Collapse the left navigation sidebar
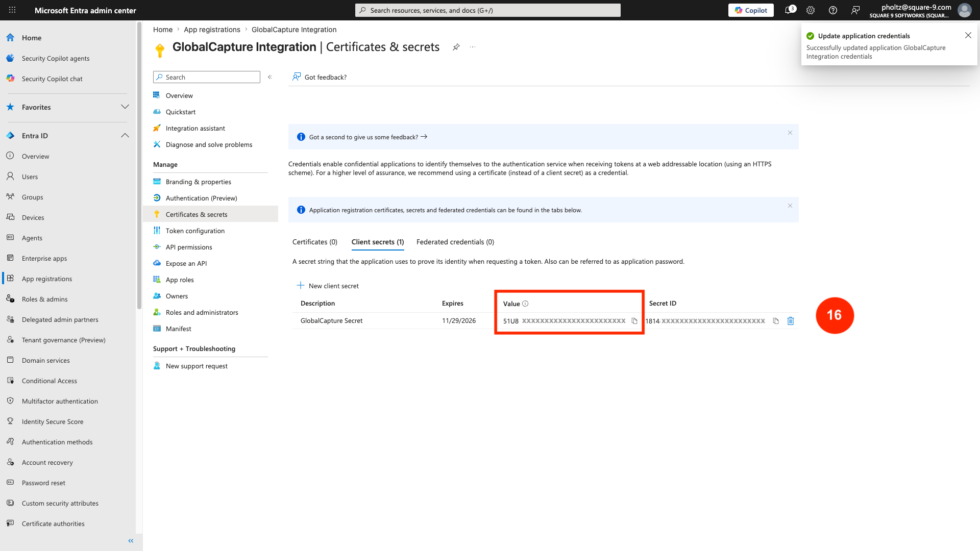The image size is (980, 551). (131, 541)
